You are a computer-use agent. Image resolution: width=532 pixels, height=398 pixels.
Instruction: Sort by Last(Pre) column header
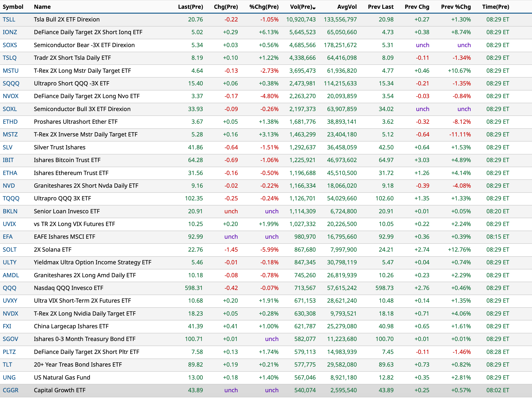coord(190,7)
